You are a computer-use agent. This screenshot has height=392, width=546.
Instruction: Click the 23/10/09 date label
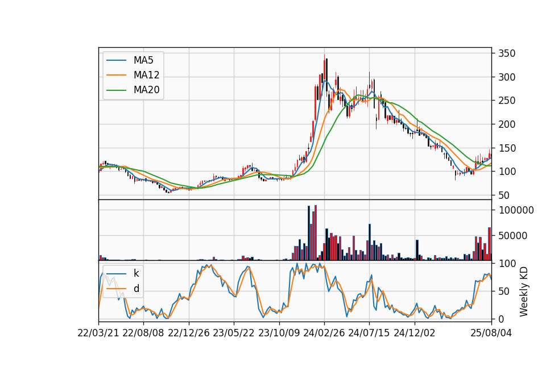pyautogui.click(x=279, y=333)
